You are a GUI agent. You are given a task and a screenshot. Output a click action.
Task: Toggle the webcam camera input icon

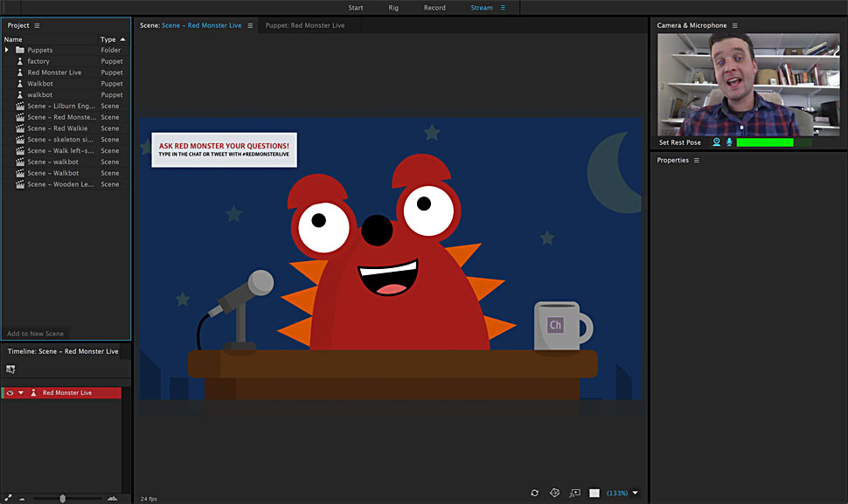(716, 142)
